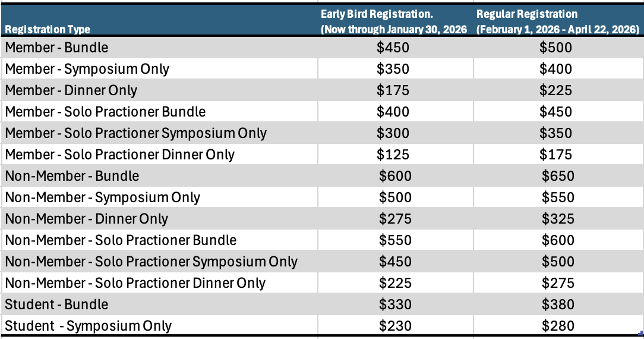
Task: Click Non-Member - Solo Practioner Bundle label
Action: point(121,240)
